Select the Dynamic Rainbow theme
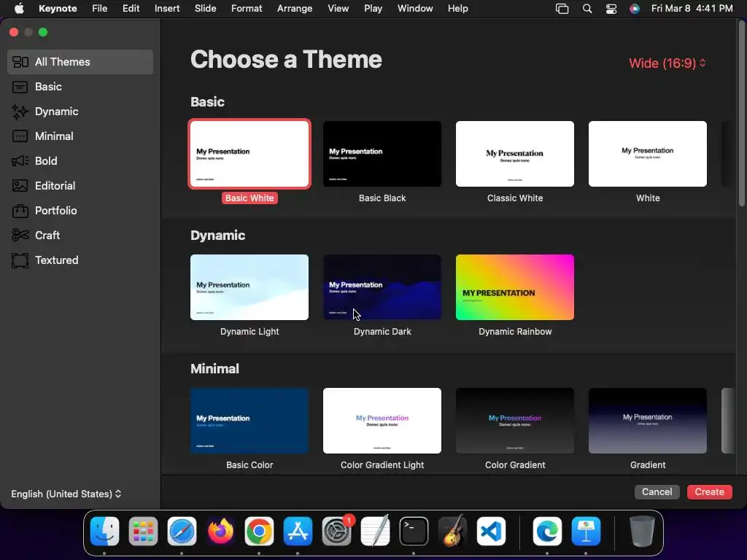This screenshot has height=560, width=747. click(515, 287)
